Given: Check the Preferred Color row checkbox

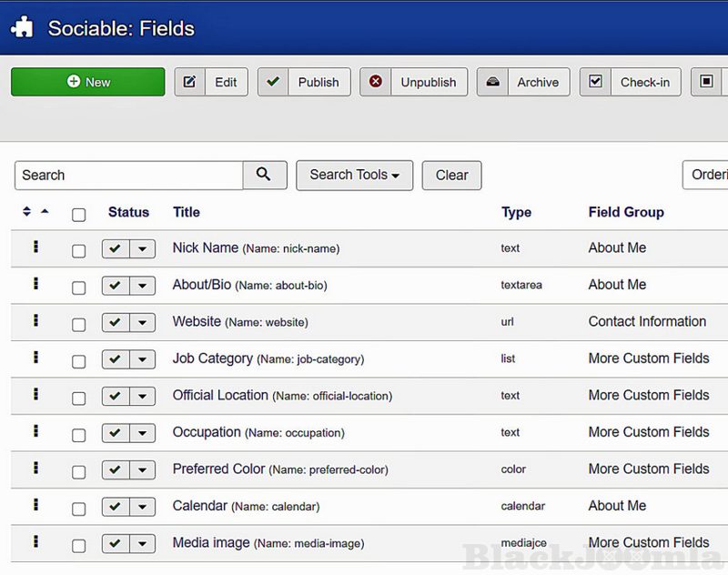Looking at the screenshot, I should 78,471.
